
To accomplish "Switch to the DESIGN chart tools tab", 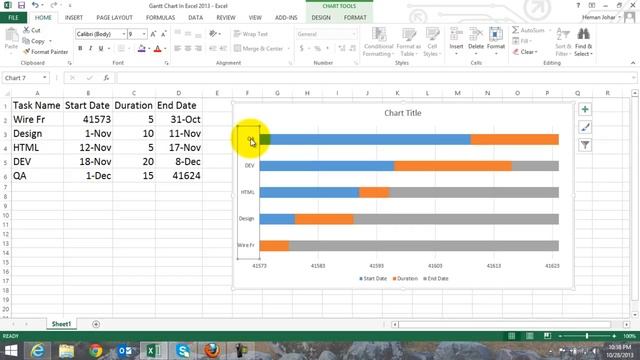I will coord(321,18).
